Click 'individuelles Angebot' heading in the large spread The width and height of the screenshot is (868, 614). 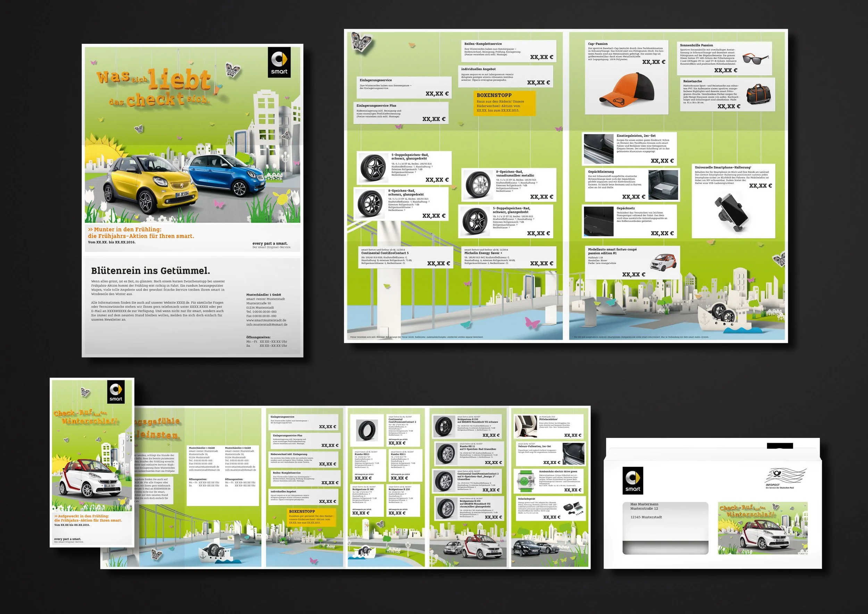point(478,69)
